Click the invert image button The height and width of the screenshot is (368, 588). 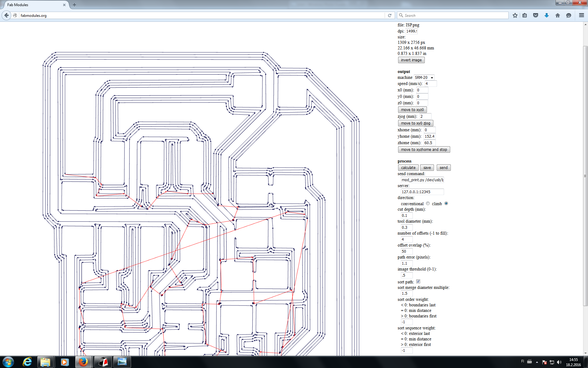(411, 59)
